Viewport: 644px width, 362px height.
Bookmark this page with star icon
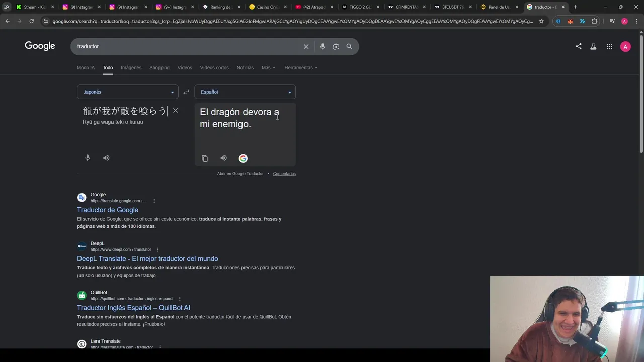[x=541, y=21]
